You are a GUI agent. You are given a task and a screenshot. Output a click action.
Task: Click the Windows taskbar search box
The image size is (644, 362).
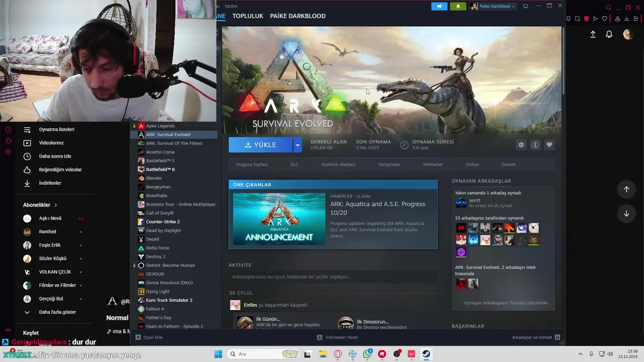263,354
